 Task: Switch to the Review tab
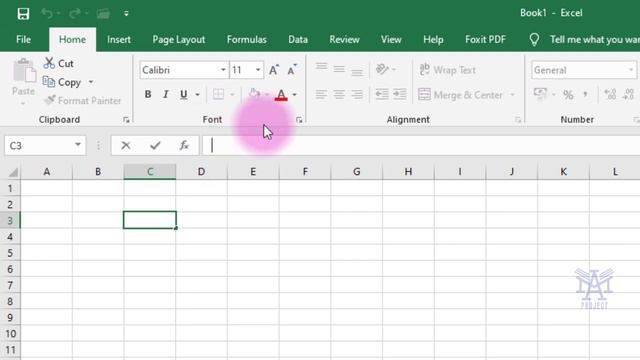[x=344, y=40]
